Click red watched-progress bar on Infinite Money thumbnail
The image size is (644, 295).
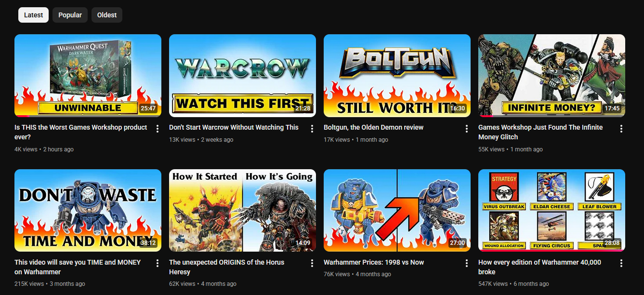(x=486, y=116)
